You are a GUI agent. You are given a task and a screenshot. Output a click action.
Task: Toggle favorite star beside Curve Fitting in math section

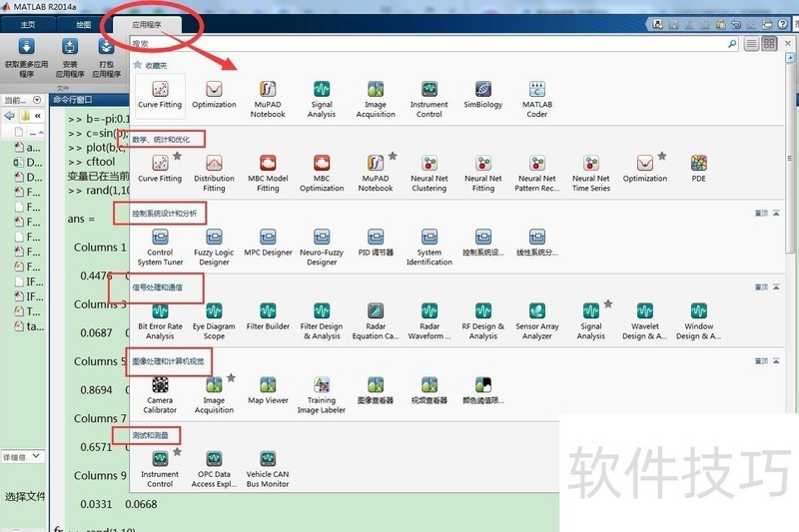click(x=177, y=156)
